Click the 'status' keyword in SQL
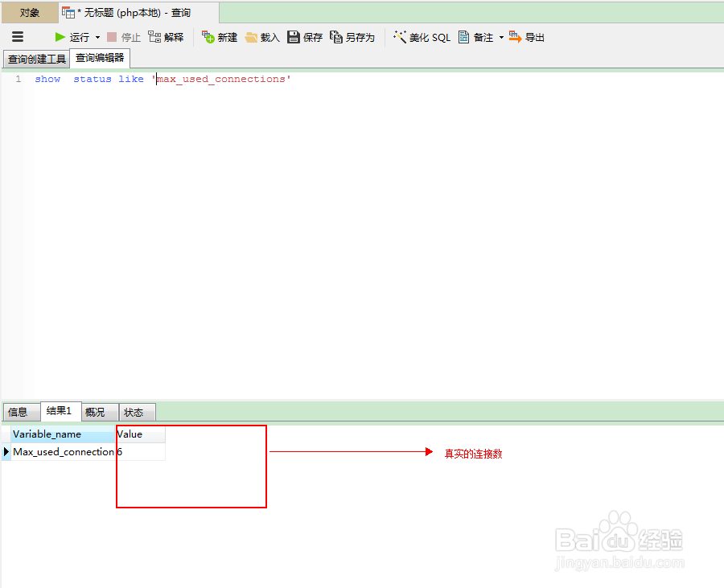 point(93,79)
